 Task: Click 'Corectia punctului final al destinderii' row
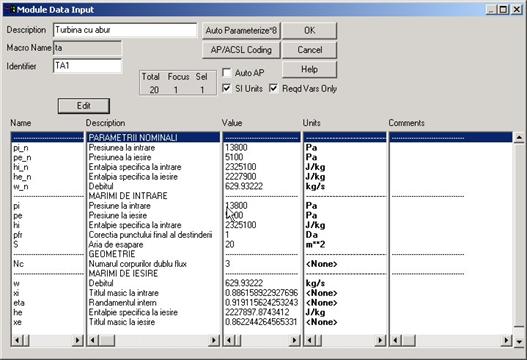click(x=150, y=235)
